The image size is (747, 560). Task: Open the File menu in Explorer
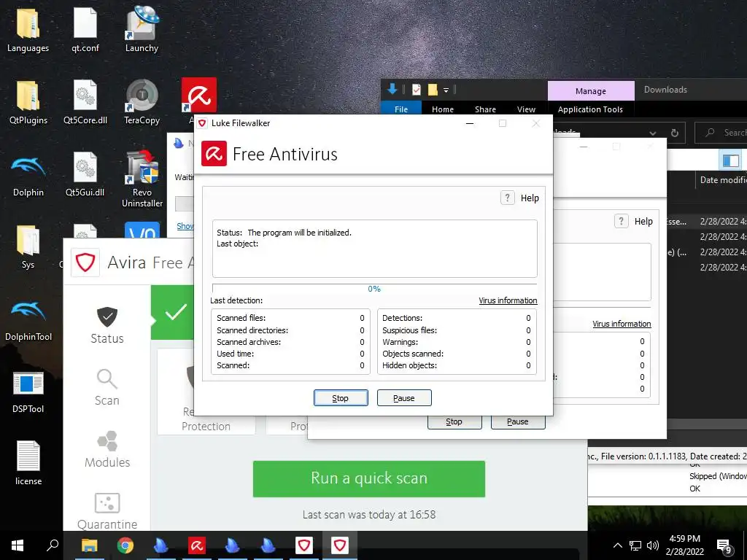coord(401,109)
